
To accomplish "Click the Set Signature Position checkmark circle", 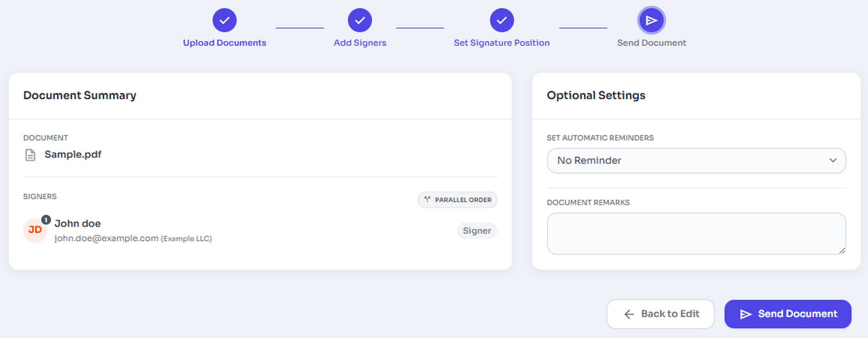I will tap(502, 20).
